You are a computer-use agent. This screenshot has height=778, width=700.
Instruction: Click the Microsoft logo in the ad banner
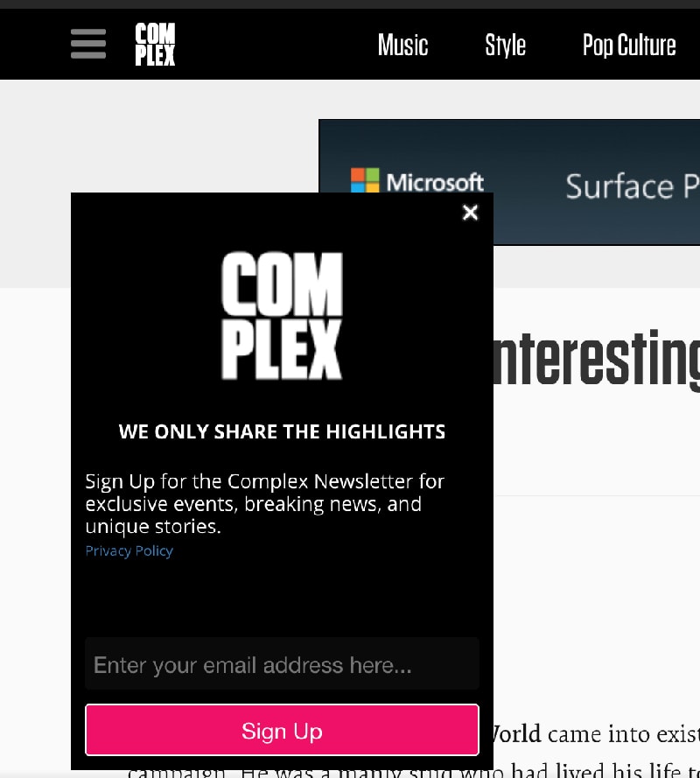362,182
